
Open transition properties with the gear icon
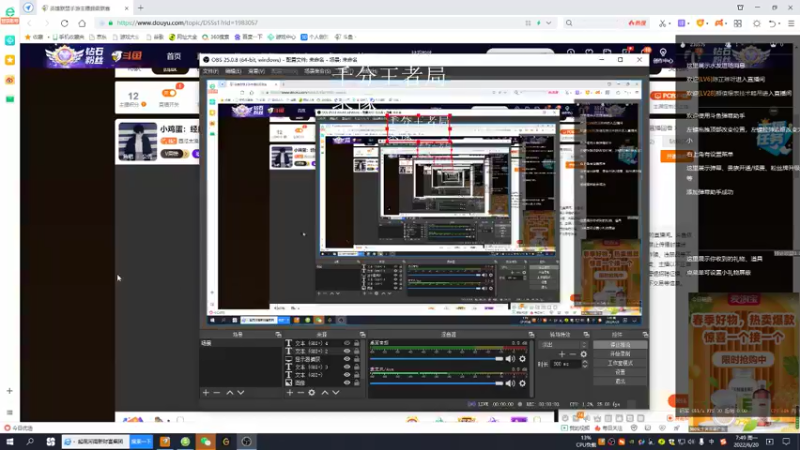584,354
